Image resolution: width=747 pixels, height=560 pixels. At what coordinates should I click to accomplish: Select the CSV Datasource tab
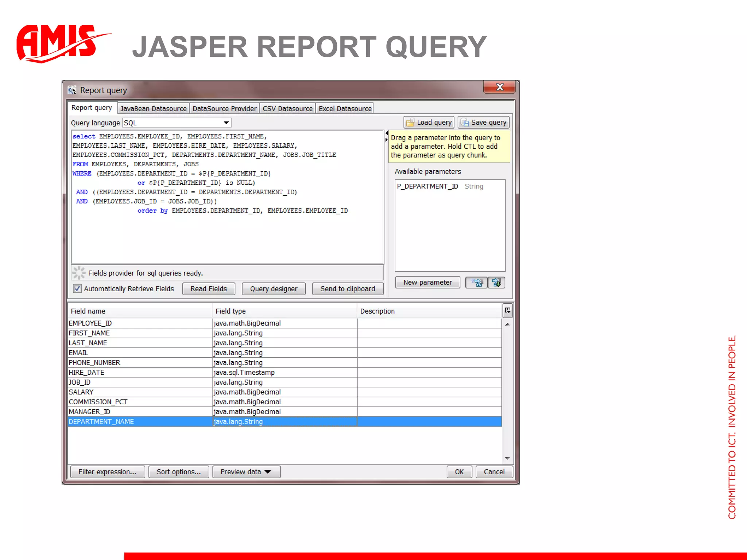coord(288,109)
